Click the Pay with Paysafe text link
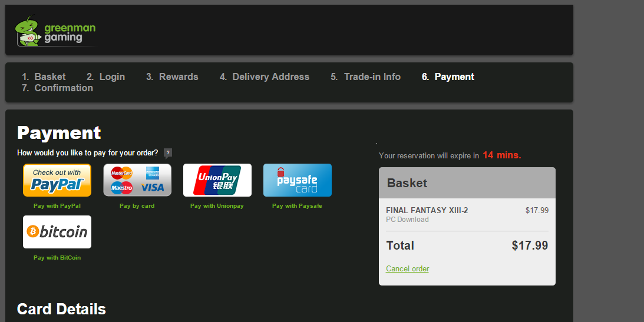Image resolution: width=644 pixels, height=322 pixels. pos(297,206)
